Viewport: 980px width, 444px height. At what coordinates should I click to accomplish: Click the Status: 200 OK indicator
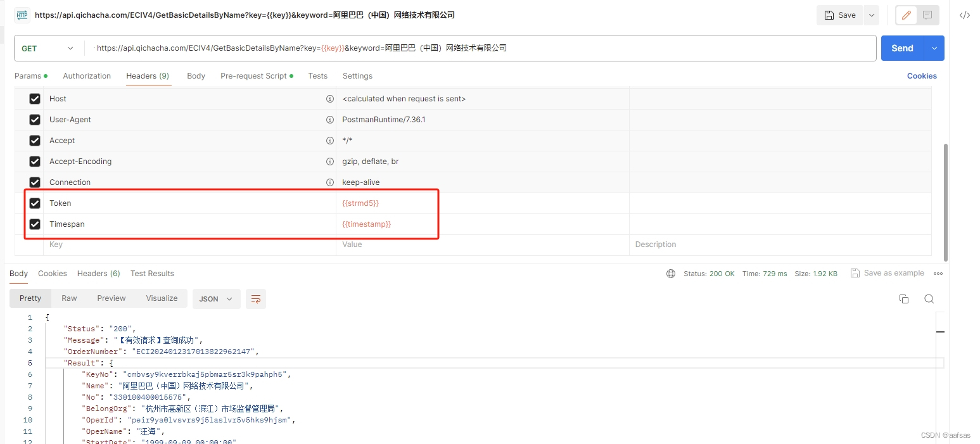click(709, 274)
